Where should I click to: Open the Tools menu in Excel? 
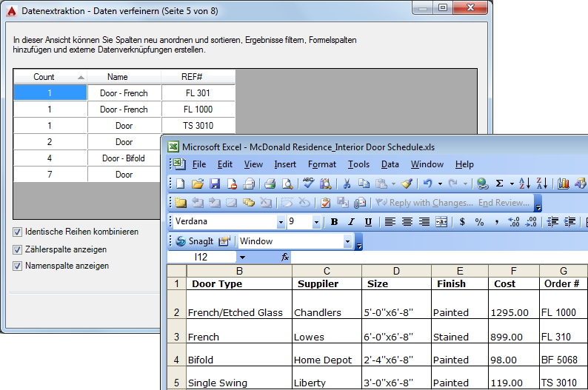pos(358,164)
